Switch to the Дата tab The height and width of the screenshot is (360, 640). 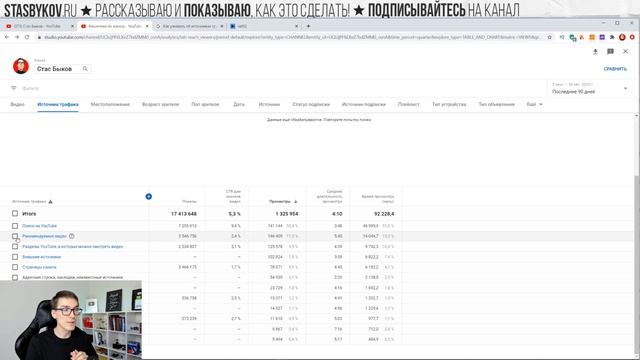239,104
